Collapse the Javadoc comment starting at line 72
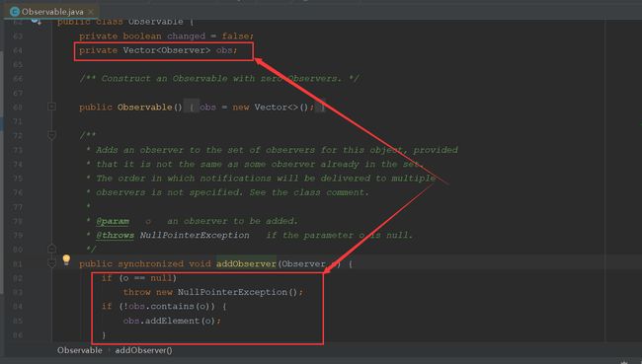This screenshot has height=364, width=642. tap(51, 135)
